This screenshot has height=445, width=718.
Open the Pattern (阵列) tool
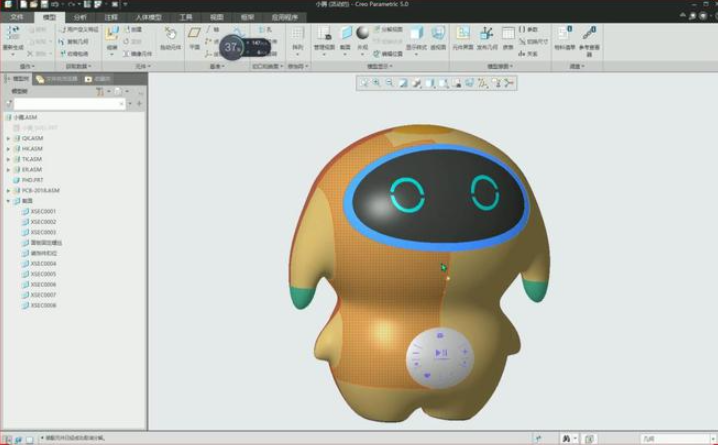point(297,38)
